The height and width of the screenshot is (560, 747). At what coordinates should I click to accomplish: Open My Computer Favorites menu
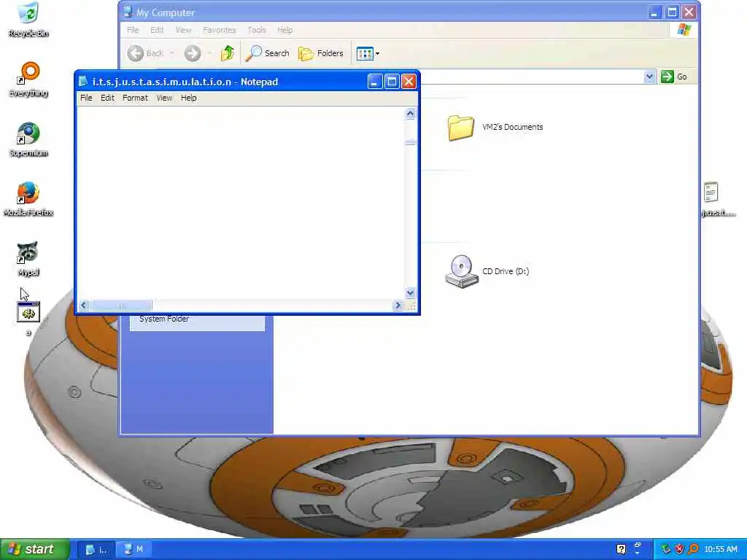click(x=219, y=30)
